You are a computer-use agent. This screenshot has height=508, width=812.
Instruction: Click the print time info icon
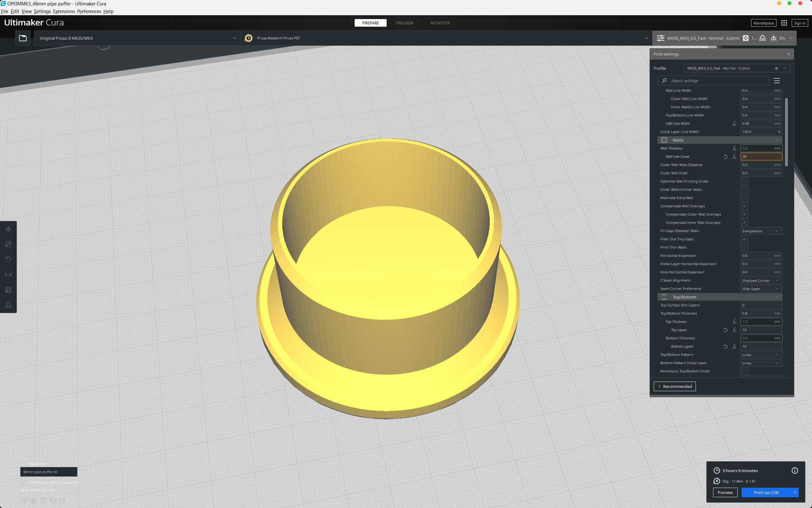(x=795, y=470)
